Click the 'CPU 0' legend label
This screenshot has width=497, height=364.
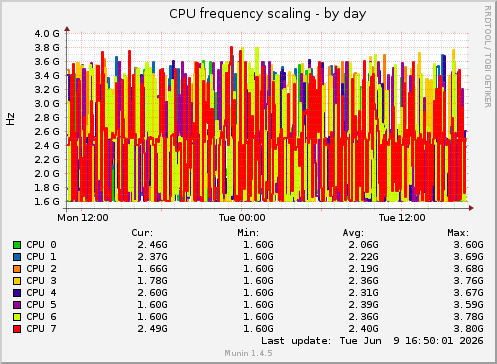41,245
